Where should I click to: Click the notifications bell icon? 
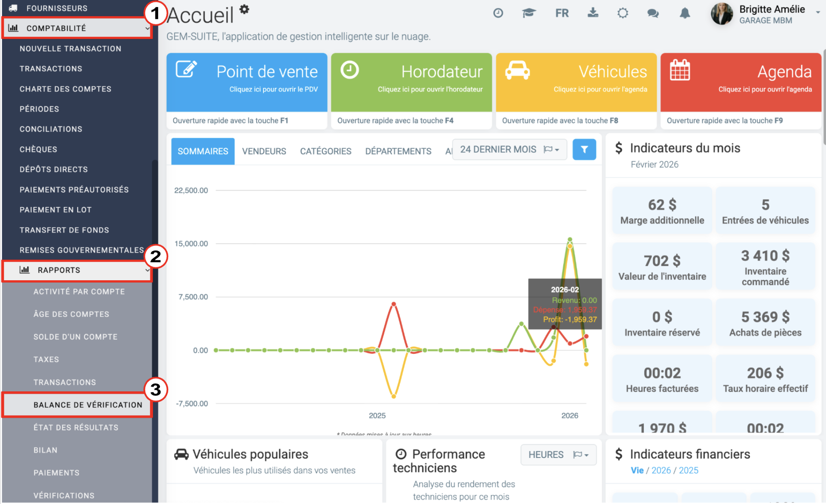point(685,14)
